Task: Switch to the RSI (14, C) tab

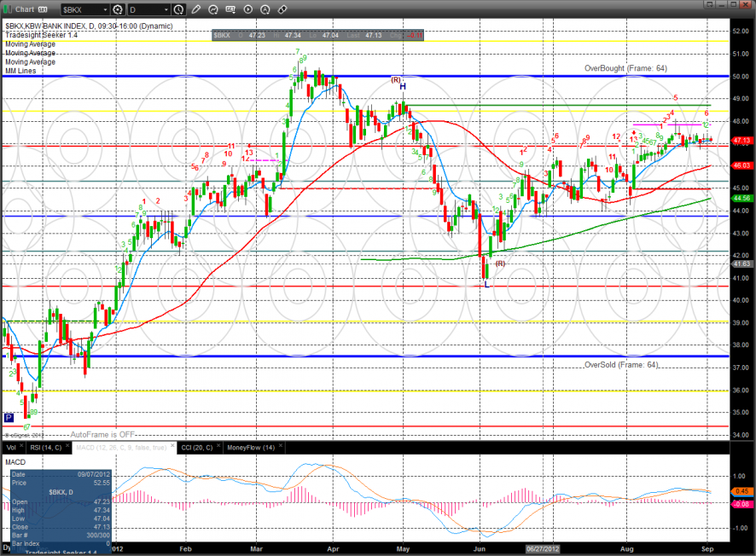Action: coord(45,447)
